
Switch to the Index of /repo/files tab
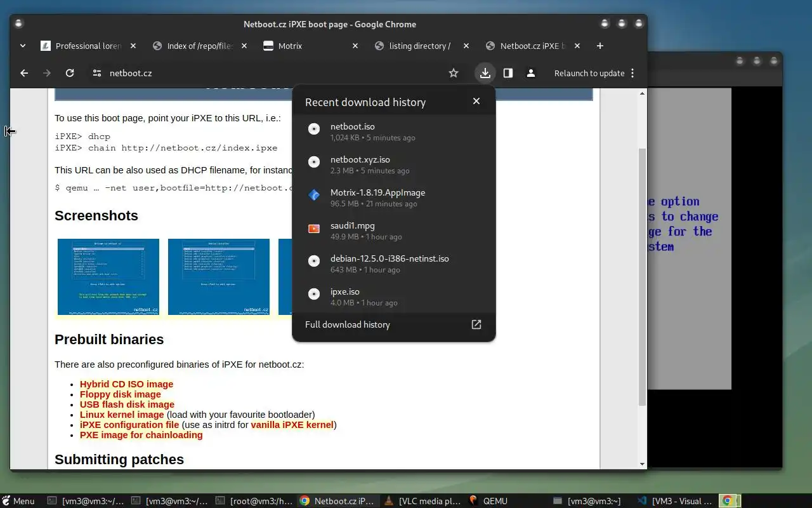click(x=199, y=46)
